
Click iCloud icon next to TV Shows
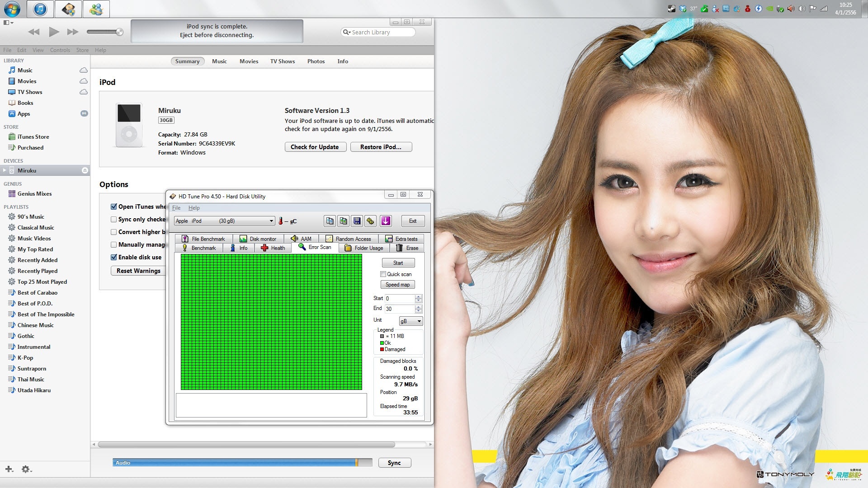(84, 92)
